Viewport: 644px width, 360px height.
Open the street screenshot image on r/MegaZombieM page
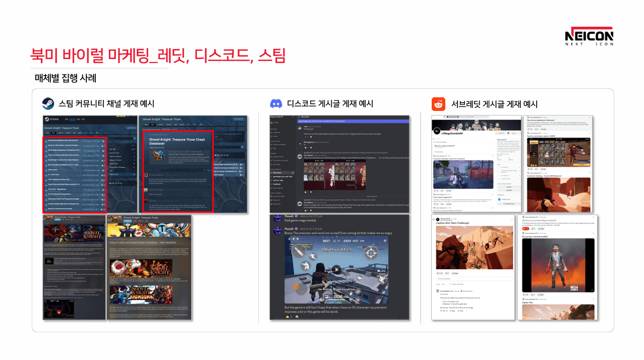coord(463,174)
